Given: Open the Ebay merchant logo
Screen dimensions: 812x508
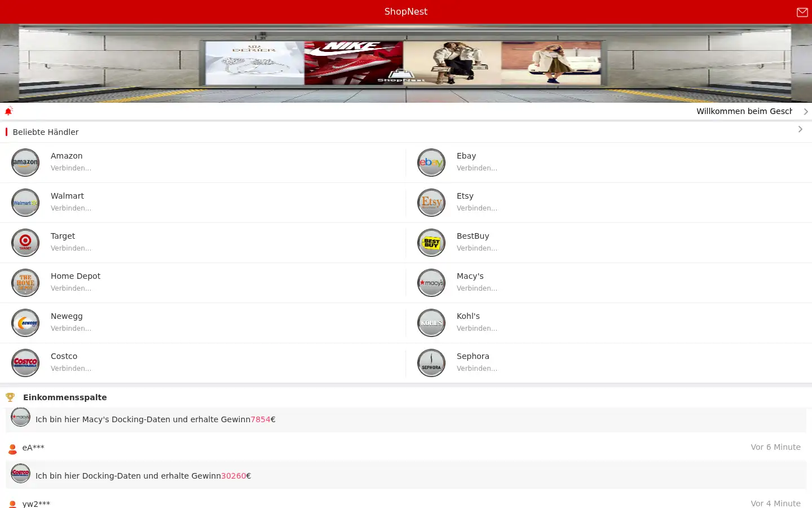Looking at the screenshot, I should 431,163.
